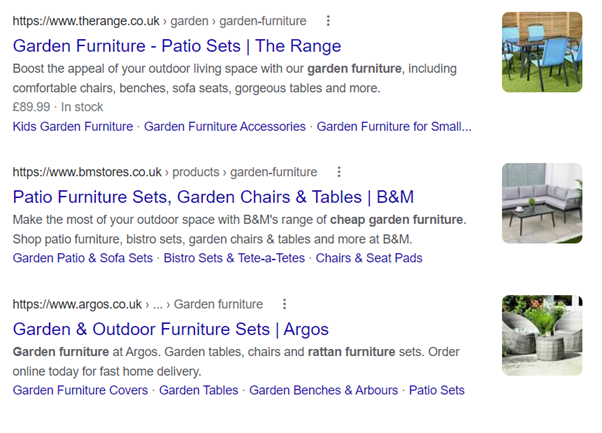The height and width of the screenshot is (433, 602).
Task: Click the blue patio chairs thumbnail
Action: [x=542, y=52]
